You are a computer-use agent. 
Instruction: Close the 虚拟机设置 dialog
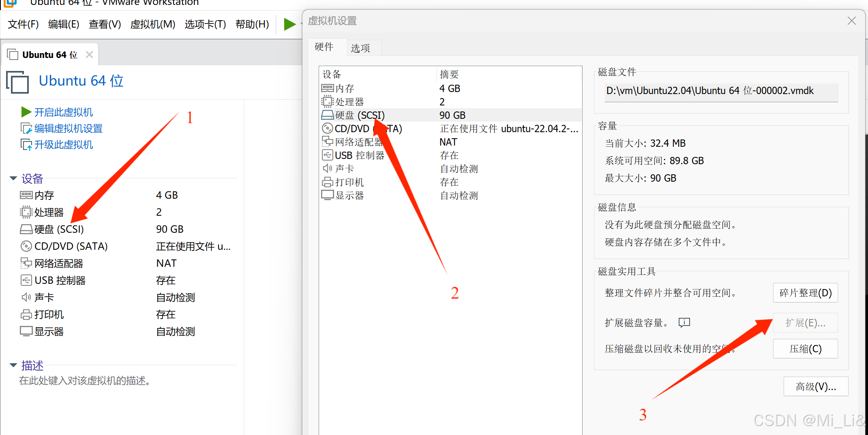pyautogui.click(x=852, y=21)
